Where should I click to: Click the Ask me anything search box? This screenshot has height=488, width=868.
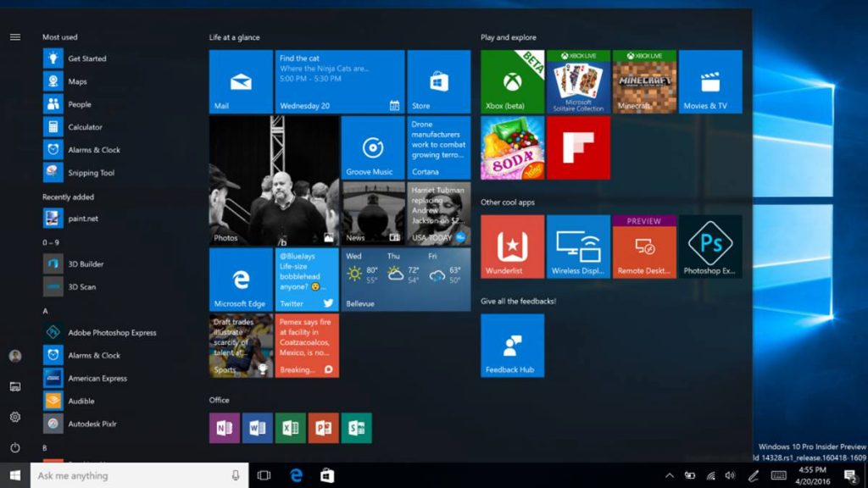tap(136, 475)
